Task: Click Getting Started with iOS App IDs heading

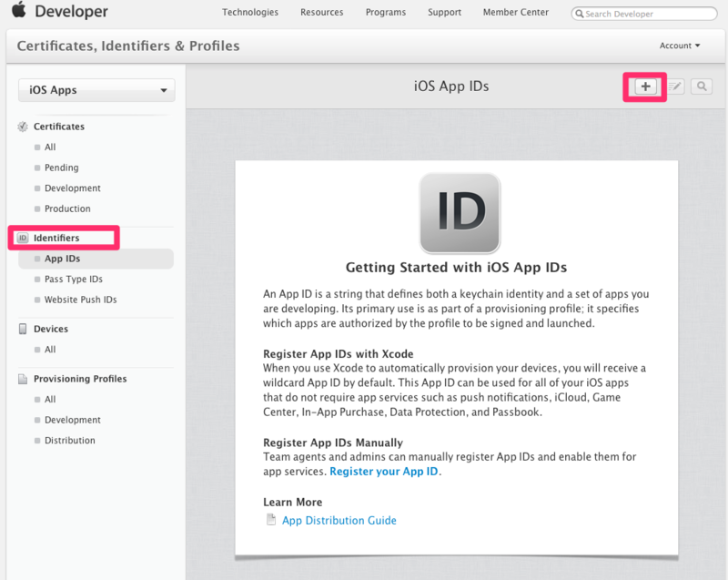Action: (457, 268)
